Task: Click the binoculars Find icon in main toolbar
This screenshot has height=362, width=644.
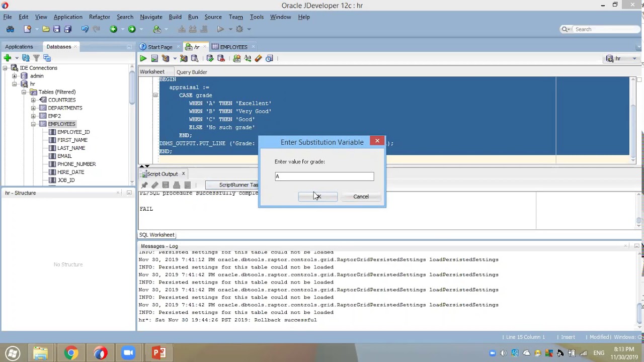Action: [10, 29]
